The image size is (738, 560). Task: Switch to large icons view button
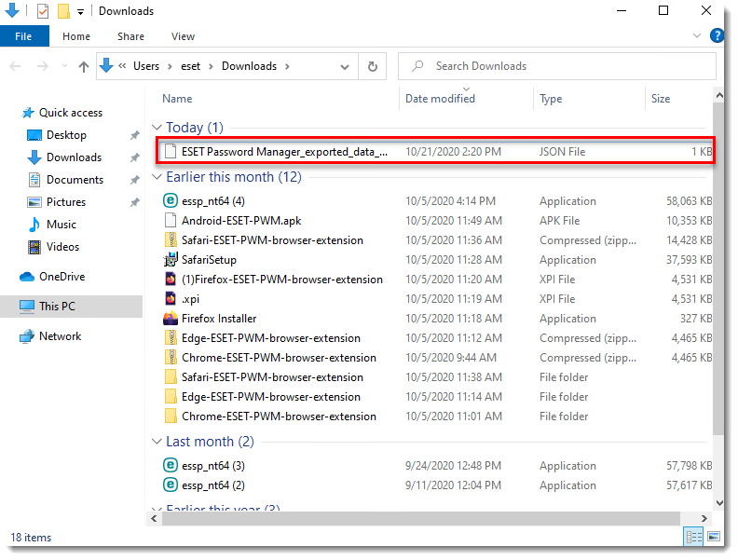coord(714,537)
